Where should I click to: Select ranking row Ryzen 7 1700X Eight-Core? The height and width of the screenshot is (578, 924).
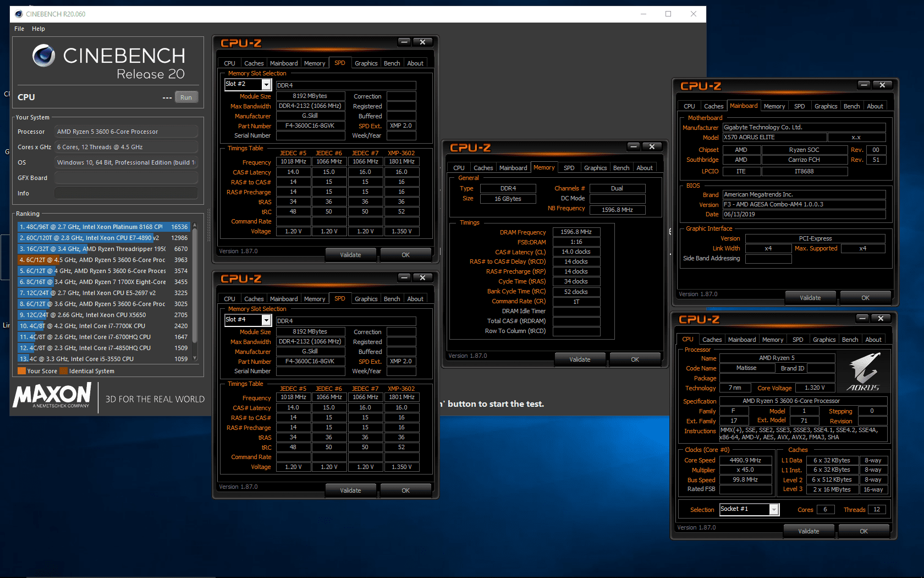pyautogui.click(x=103, y=282)
